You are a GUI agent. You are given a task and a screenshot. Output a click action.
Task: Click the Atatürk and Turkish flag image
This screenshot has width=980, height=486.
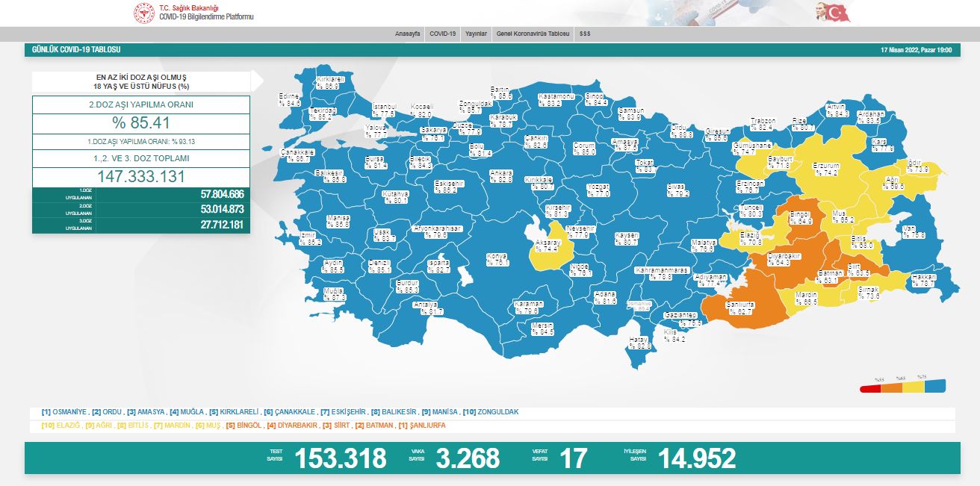coord(833,13)
